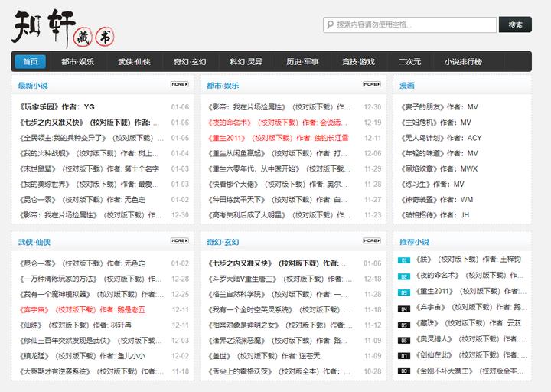
Task: Click rank badge 08 in 推荐小说
Action: pyautogui.click(x=404, y=371)
